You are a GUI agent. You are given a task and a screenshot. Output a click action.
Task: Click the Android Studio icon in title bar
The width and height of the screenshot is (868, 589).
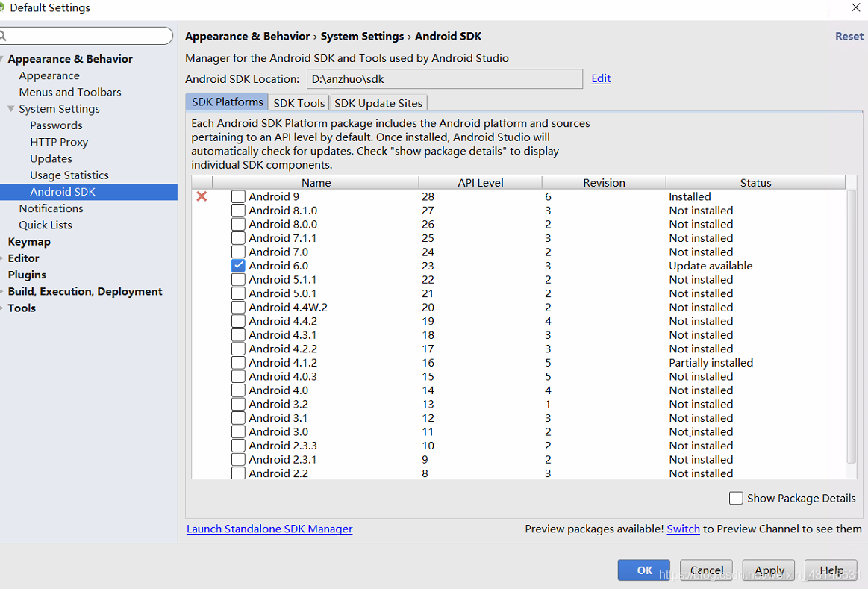pos(1,7)
